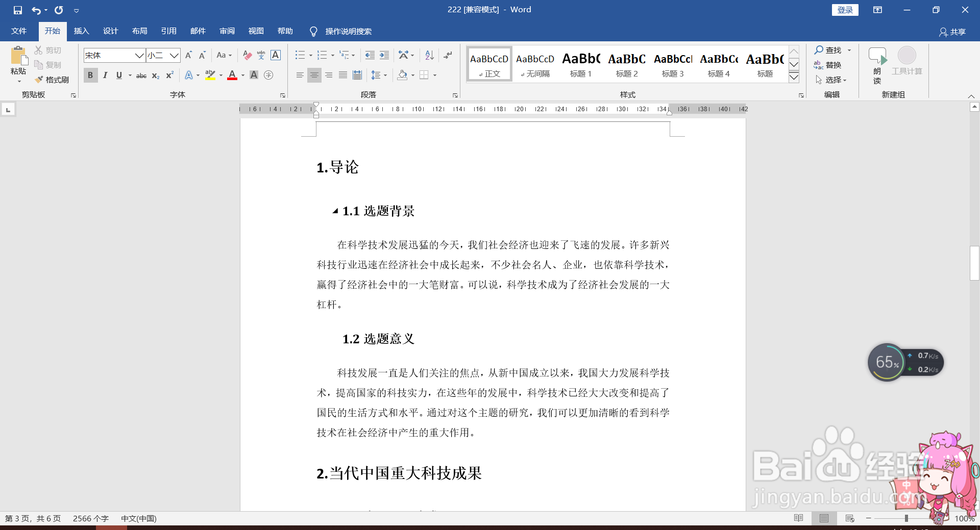Apply the yellow text highlight color

point(210,75)
